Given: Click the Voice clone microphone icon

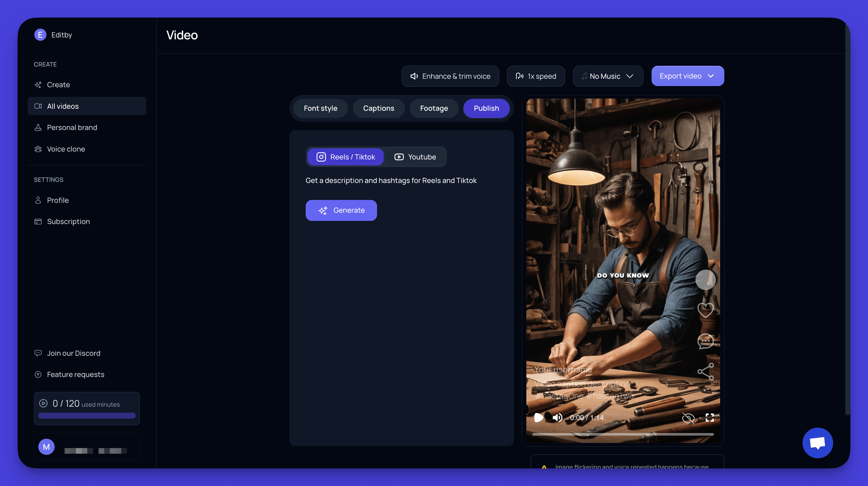Looking at the screenshot, I should pos(38,148).
